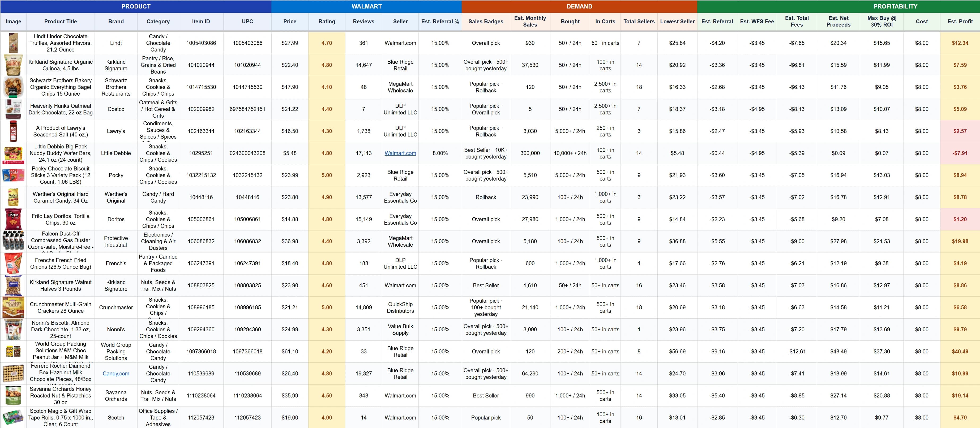Viewport: 980px width, 428px height.
Task: Select the 'Kirkland Signature Organic Quinoa, 4.5 lbs' title
Action: (x=61, y=65)
